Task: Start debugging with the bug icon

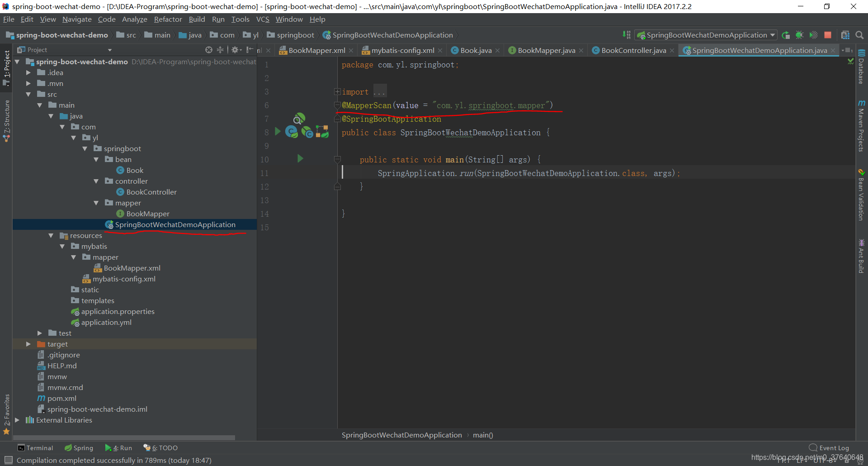Action: coord(799,35)
